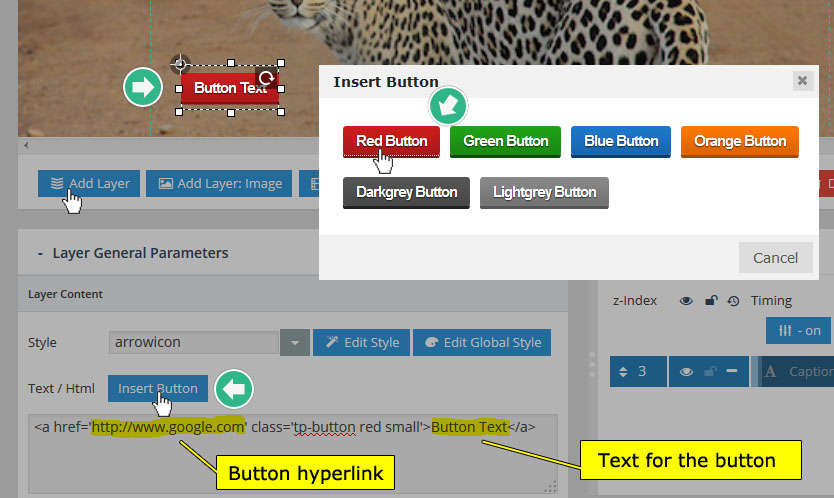Close the Insert Button dialog with X
The height and width of the screenshot is (498, 834).
801,81
